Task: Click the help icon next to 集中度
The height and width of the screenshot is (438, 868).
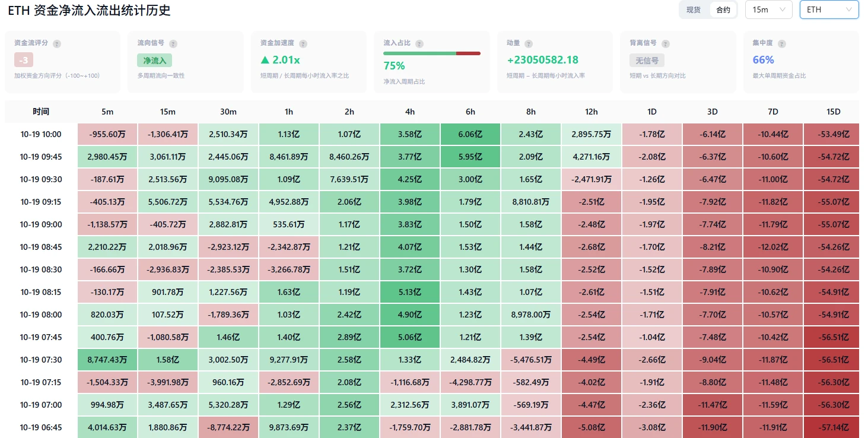Action: (782, 44)
